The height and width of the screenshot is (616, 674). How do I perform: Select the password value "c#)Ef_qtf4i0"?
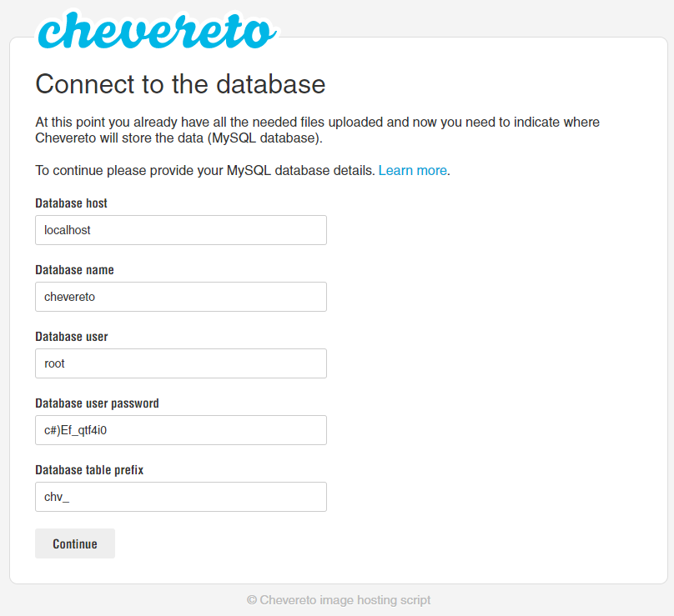click(74, 430)
